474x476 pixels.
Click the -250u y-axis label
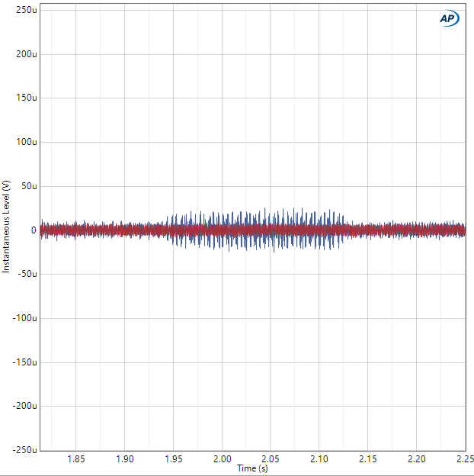point(25,450)
